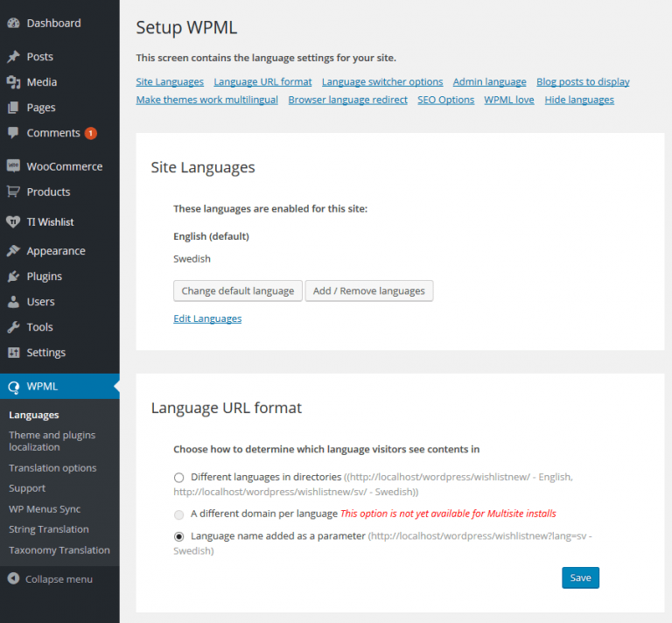Jump to WPML love link

point(509,100)
